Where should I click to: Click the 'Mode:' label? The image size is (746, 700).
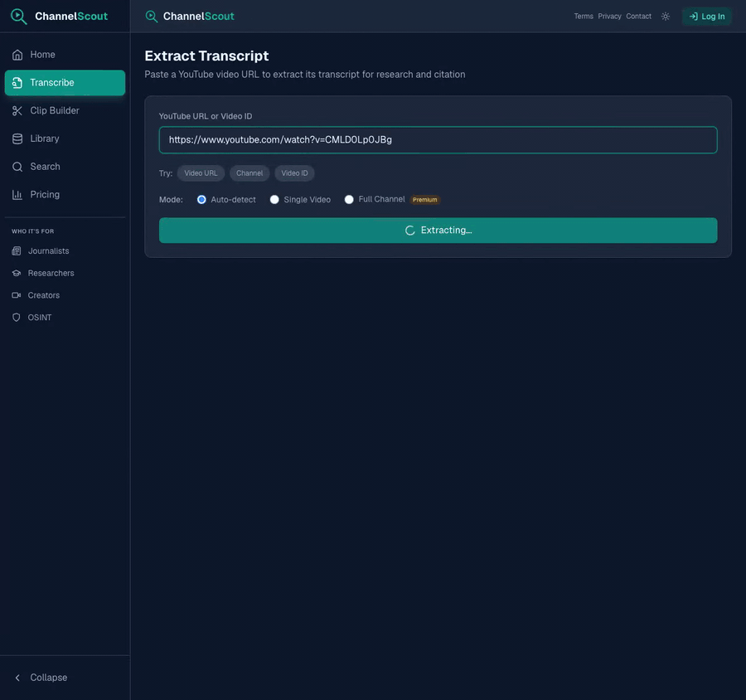(171, 200)
